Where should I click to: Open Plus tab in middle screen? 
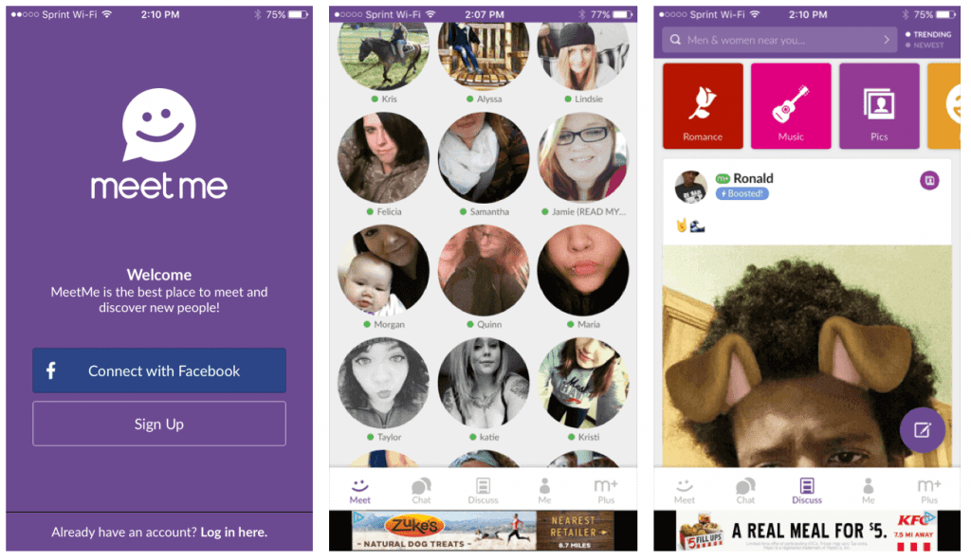click(x=606, y=492)
